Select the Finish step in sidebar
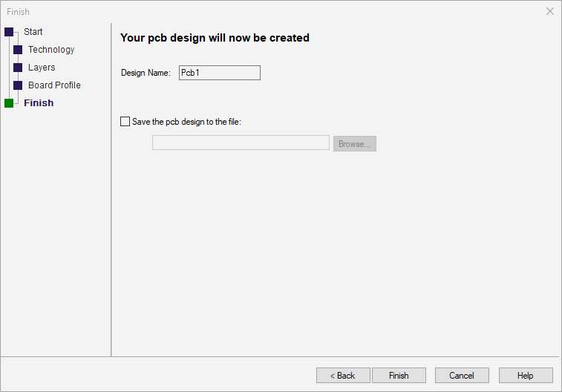This screenshot has width=562, height=392. 39,103
